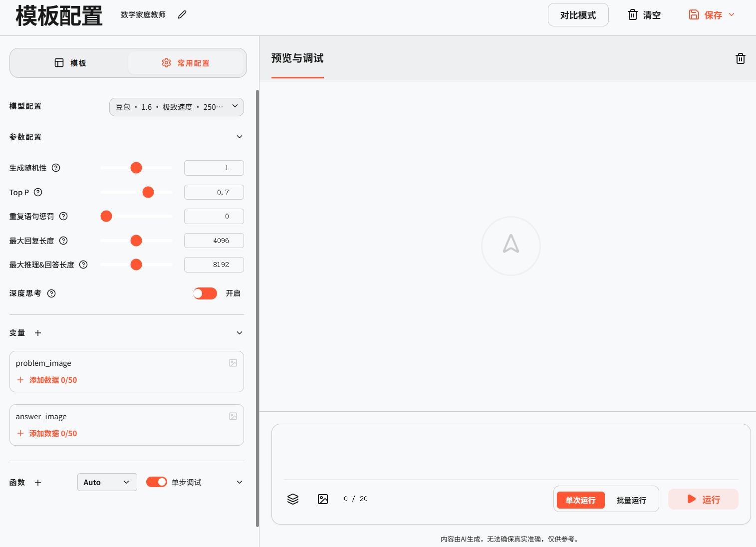The height and width of the screenshot is (547, 756).
Task: Open the 模型配置 model dropdown
Action: 177,107
